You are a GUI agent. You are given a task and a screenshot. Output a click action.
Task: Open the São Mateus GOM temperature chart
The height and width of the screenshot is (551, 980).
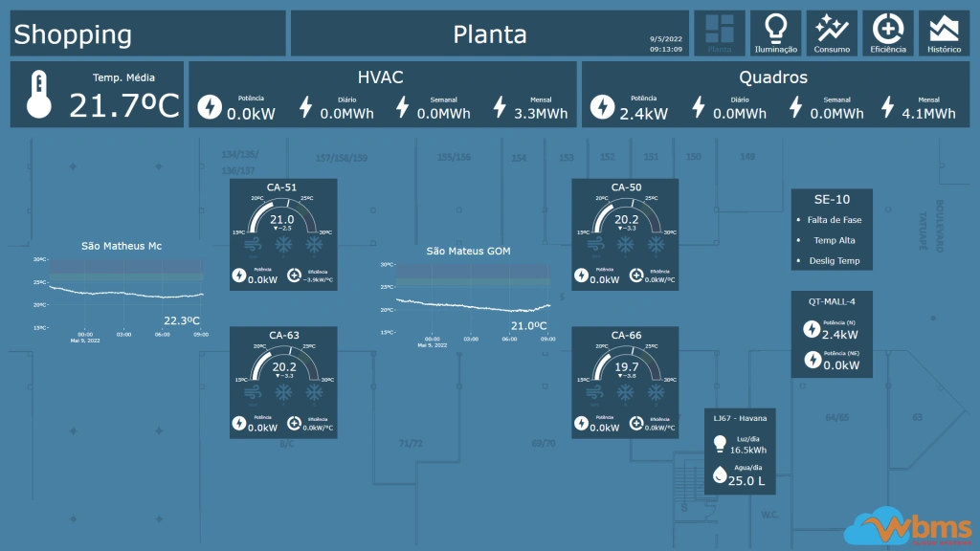click(474, 298)
